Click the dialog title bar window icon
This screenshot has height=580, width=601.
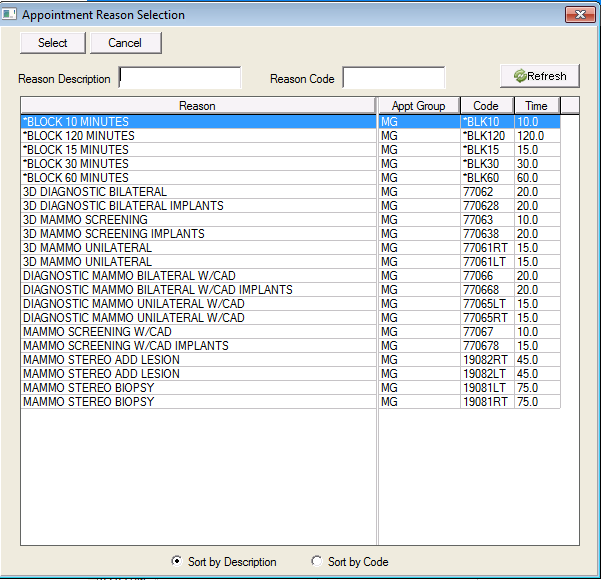pos(10,15)
